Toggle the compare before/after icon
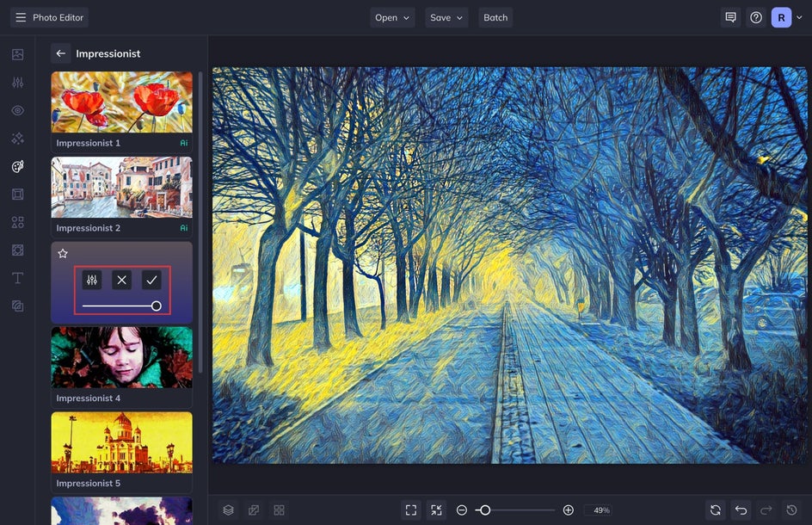 [254, 510]
